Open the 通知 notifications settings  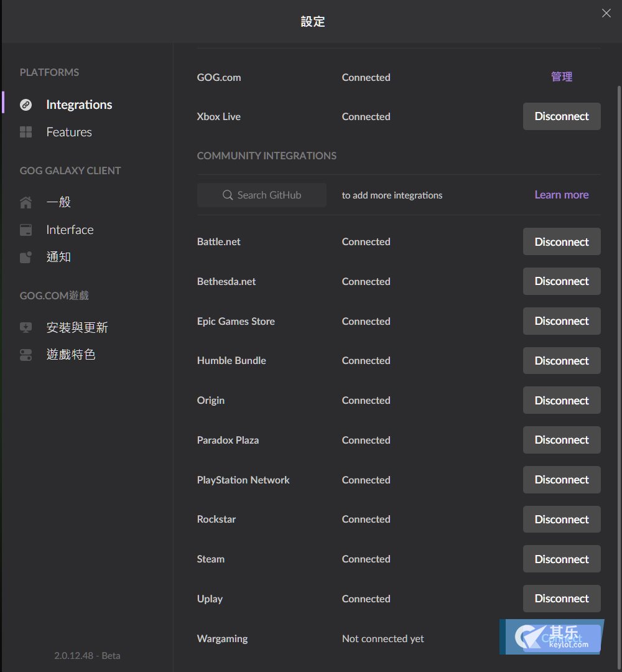[58, 257]
